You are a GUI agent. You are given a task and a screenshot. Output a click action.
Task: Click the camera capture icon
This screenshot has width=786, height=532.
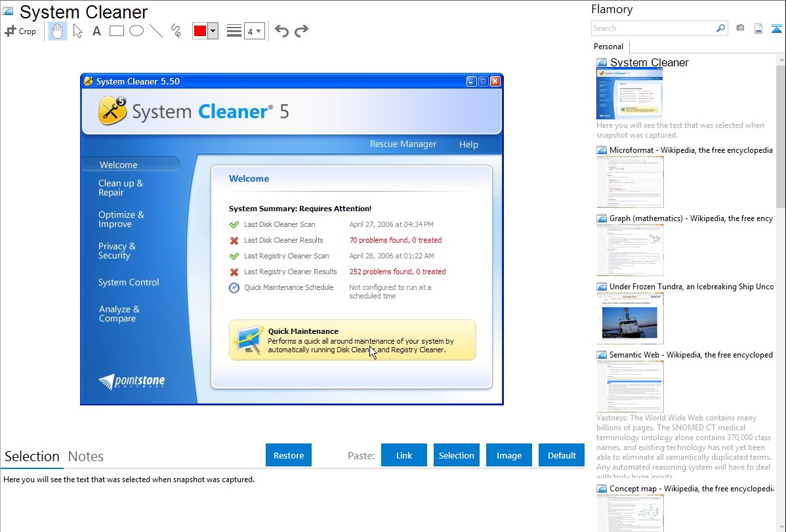coord(740,28)
